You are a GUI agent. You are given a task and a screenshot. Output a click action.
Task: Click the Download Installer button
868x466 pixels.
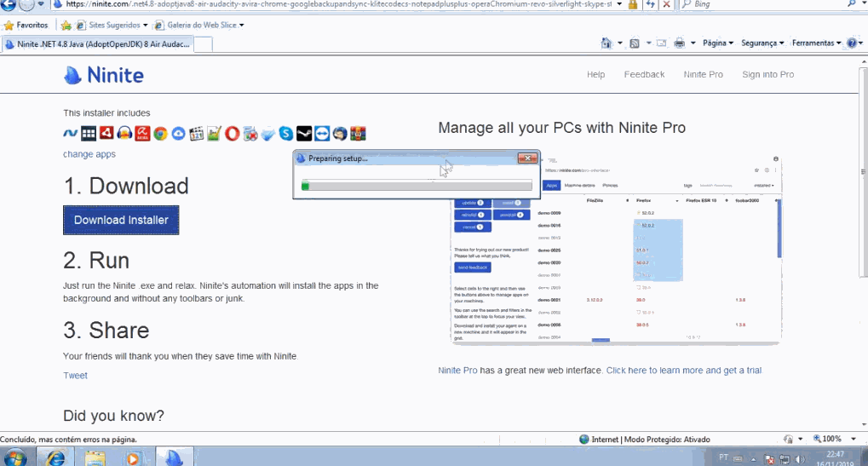[121, 221]
